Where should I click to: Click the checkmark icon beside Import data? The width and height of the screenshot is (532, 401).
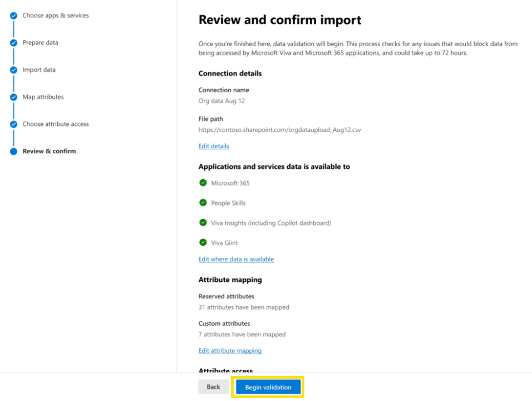(14, 70)
